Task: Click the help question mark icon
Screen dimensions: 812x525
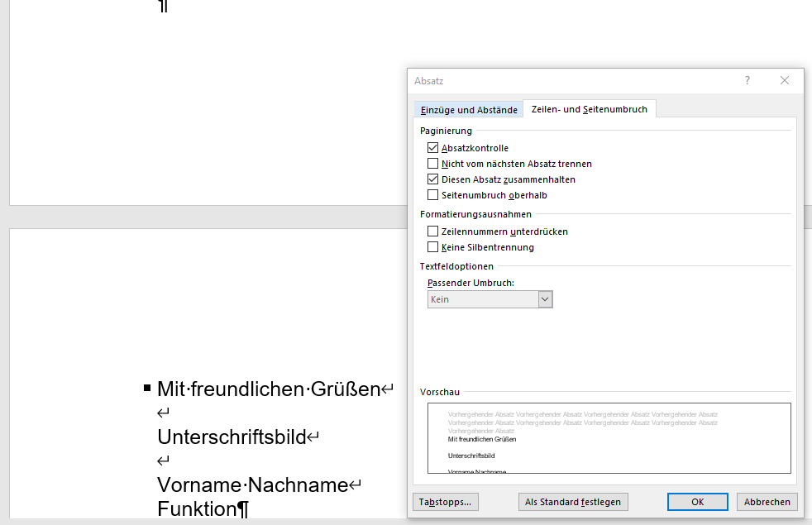Action: pos(748,80)
